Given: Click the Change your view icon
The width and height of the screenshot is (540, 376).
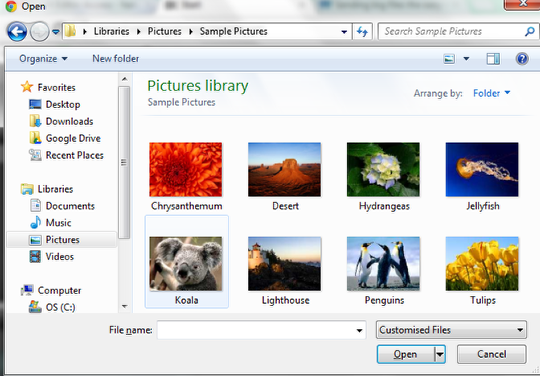Looking at the screenshot, I should [x=449, y=59].
